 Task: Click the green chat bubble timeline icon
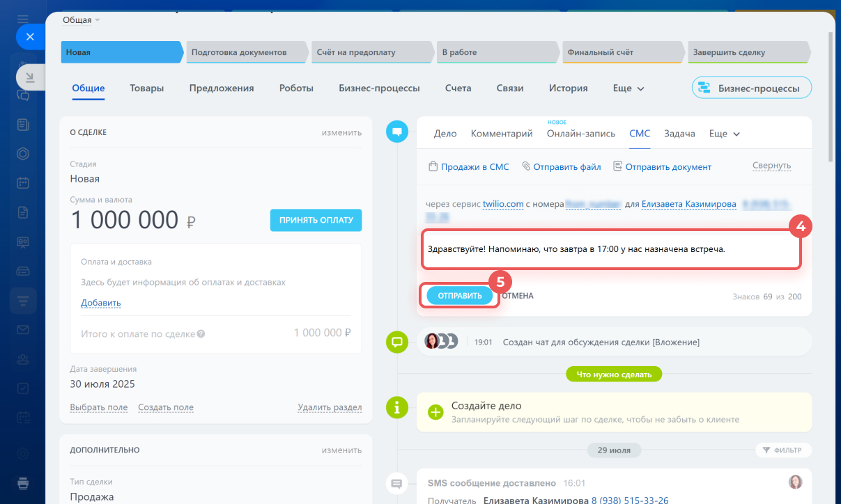click(x=397, y=342)
